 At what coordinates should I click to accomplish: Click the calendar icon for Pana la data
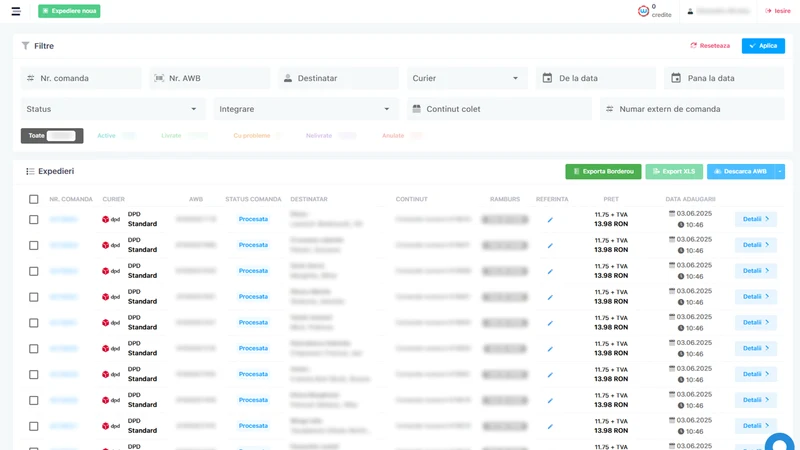coord(676,78)
